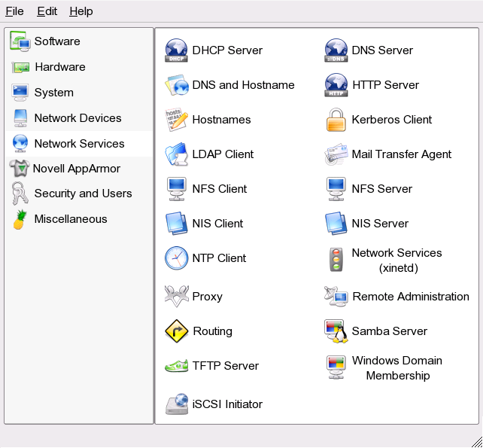Image resolution: width=483 pixels, height=448 pixels.
Task: Open the DHCP Server icon
Action: (176, 50)
